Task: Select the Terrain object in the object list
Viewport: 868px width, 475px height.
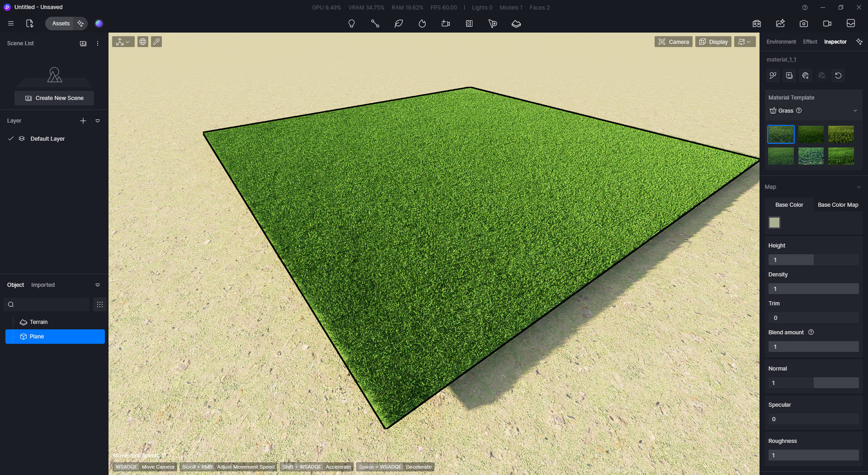Action: pos(39,322)
